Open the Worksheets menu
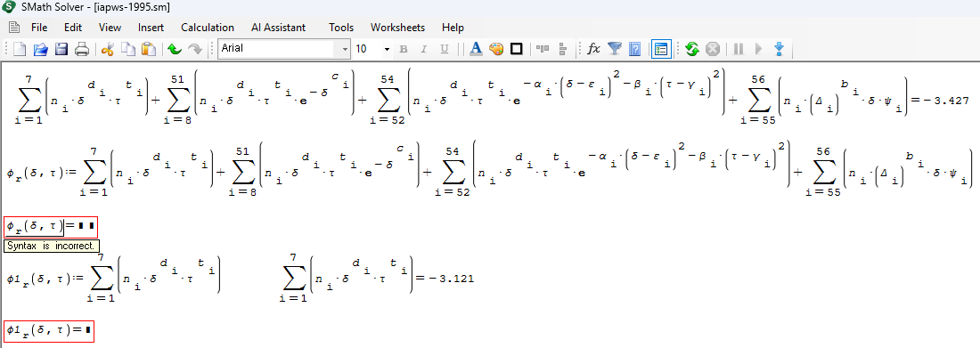Screen dimensions: 980x348 pos(397,28)
